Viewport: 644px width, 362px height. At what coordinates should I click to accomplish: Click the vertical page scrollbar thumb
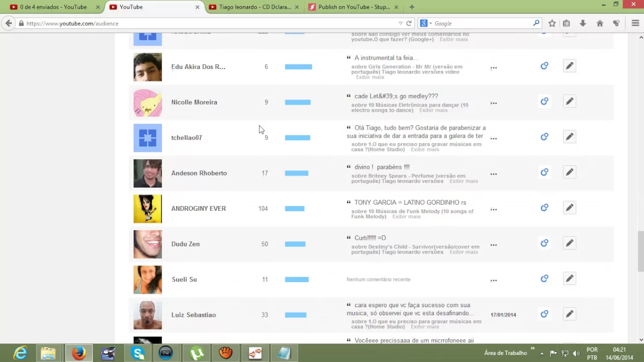click(641, 251)
